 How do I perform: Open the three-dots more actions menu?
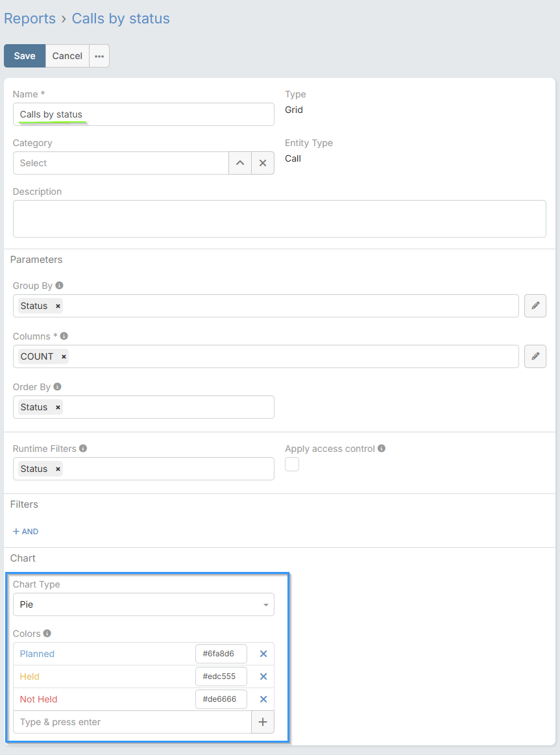coord(99,56)
